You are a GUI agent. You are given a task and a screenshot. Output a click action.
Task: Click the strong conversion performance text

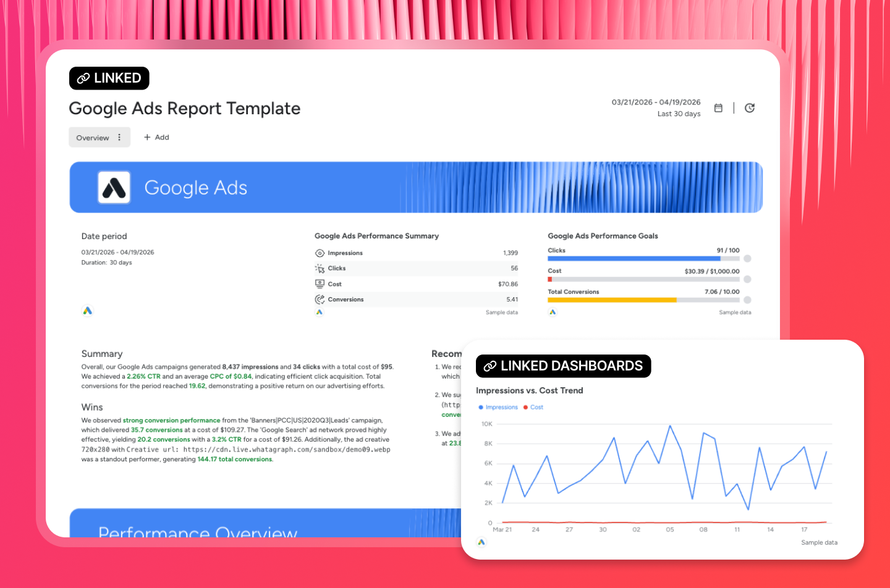click(171, 421)
